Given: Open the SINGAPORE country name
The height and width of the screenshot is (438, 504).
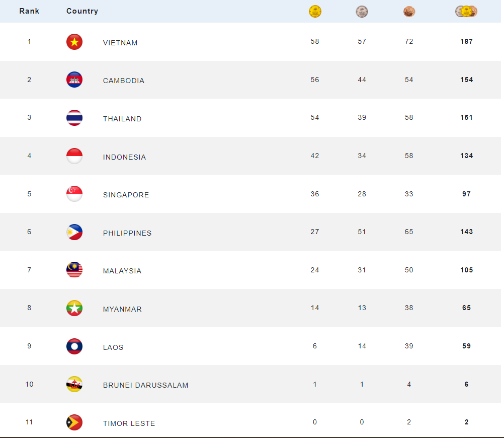Looking at the screenshot, I should 126,195.
